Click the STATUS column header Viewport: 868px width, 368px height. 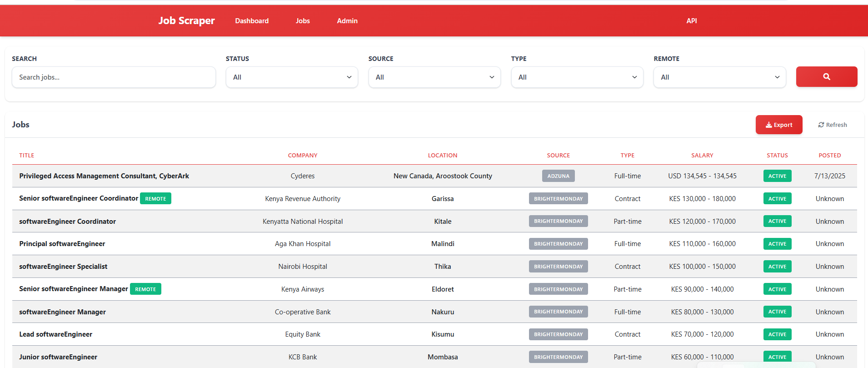(x=777, y=156)
